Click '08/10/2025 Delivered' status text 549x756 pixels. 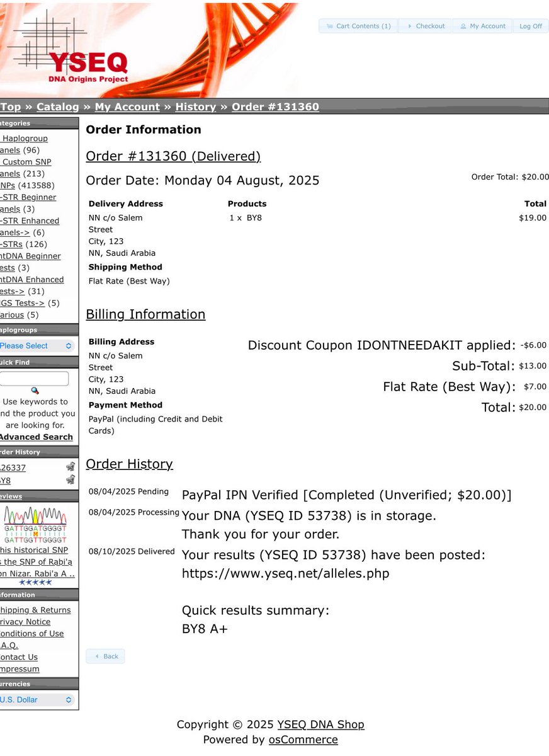[x=132, y=551]
